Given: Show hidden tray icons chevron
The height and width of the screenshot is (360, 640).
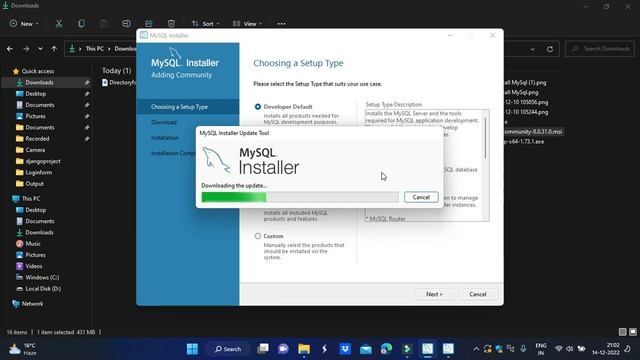Looking at the screenshot, I should tap(476, 349).
